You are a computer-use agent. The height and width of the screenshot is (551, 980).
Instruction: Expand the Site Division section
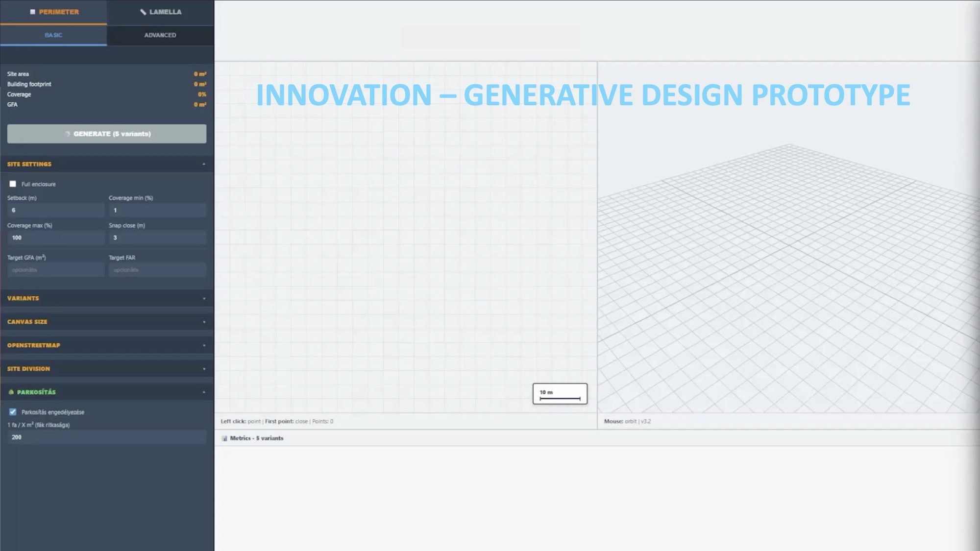[x=204, y=369]
